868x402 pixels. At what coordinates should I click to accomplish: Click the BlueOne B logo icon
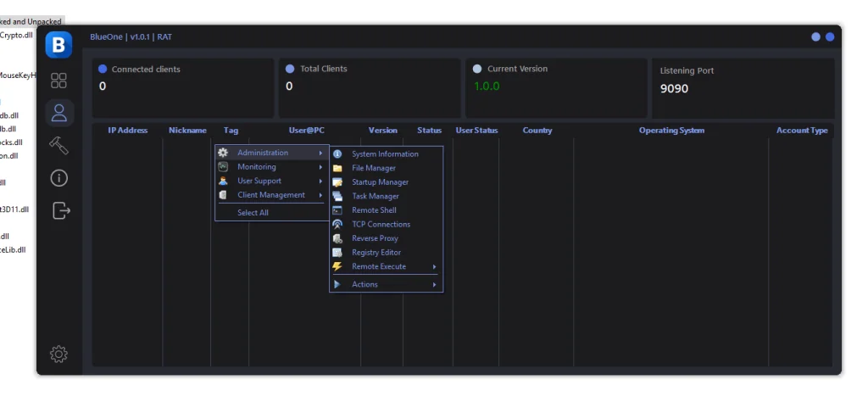click(58, 45)
